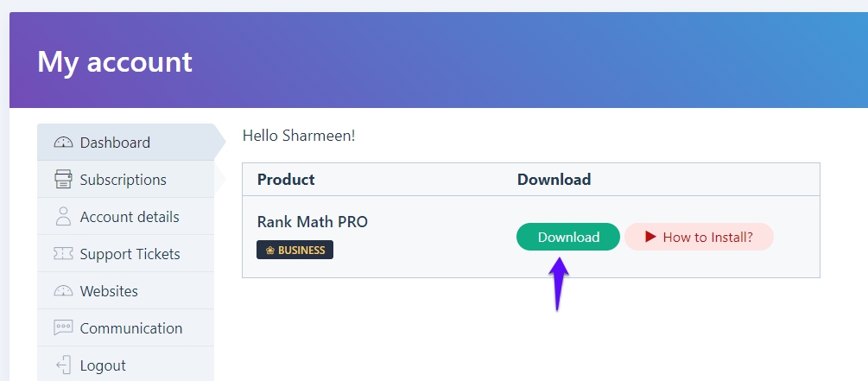
Task: Open the Dashboard menu item
Action: (x=115, y=143)
